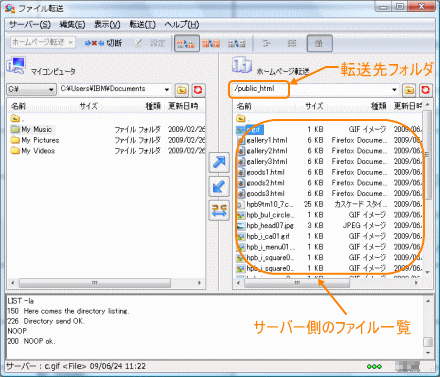The image size is (440, 377).
Task: Expand the server path dropdown arrow
Action: click(394, 89)
